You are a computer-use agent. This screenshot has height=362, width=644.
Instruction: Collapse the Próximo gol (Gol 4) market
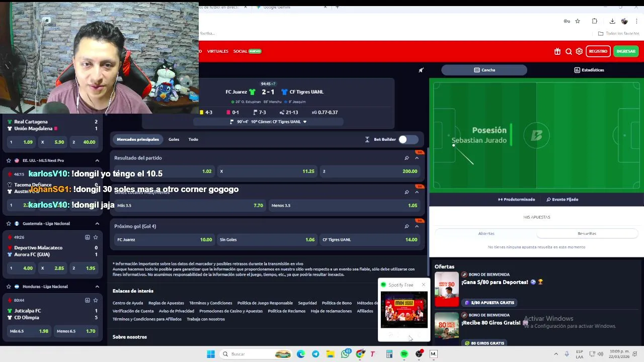click(417, 226)
